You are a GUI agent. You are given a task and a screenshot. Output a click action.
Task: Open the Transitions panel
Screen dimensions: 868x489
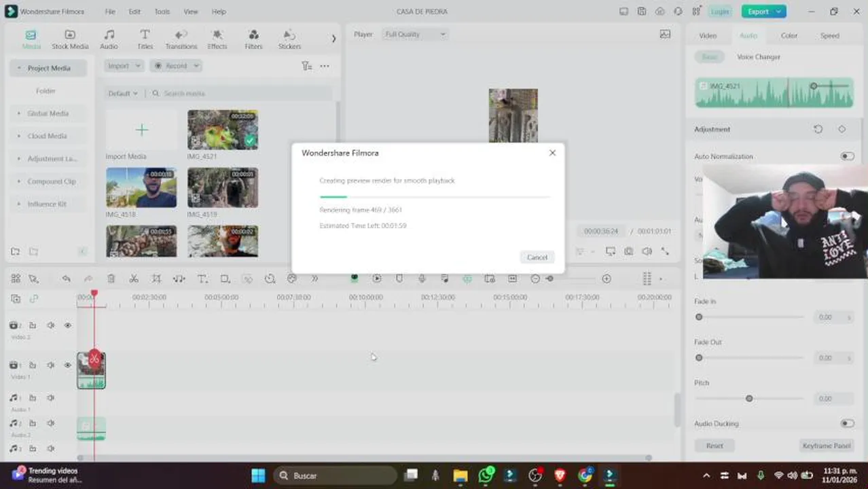tap(181, 40)
